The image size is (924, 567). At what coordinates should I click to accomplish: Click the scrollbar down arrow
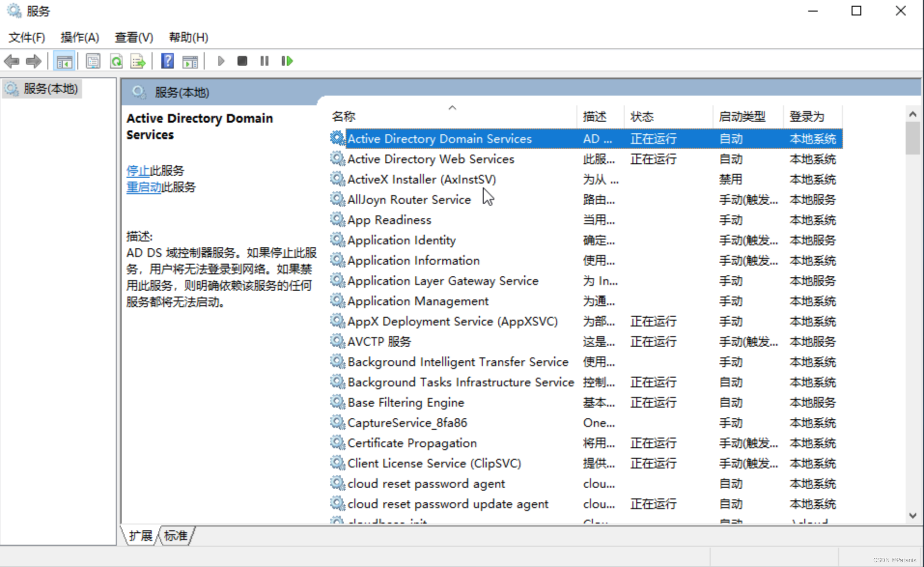click(912, 515)
